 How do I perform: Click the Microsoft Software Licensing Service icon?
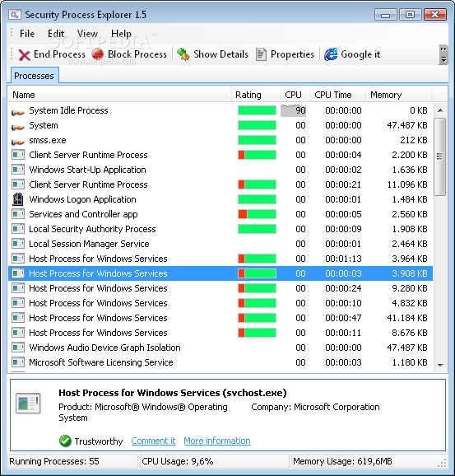[x=18, y=362]
